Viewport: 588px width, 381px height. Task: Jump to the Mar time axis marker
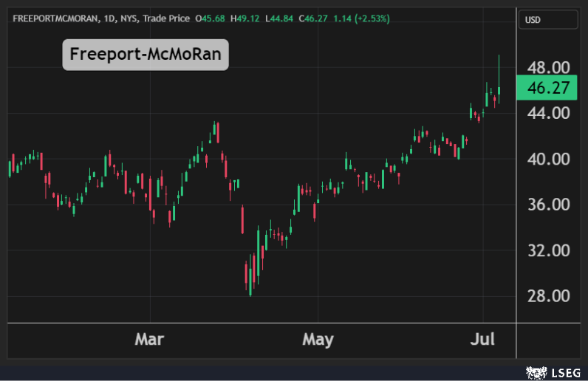click(149, 340)
